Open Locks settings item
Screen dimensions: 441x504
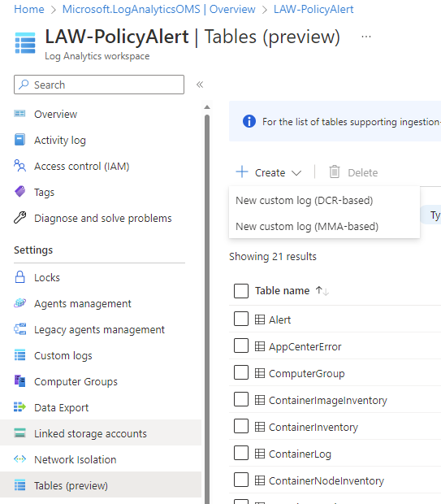[47, 277]
